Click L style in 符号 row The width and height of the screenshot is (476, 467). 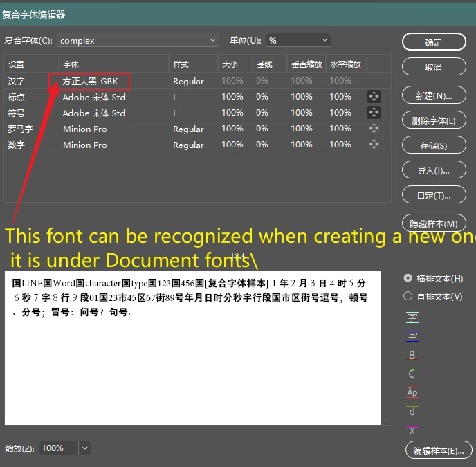coord(175,113)
